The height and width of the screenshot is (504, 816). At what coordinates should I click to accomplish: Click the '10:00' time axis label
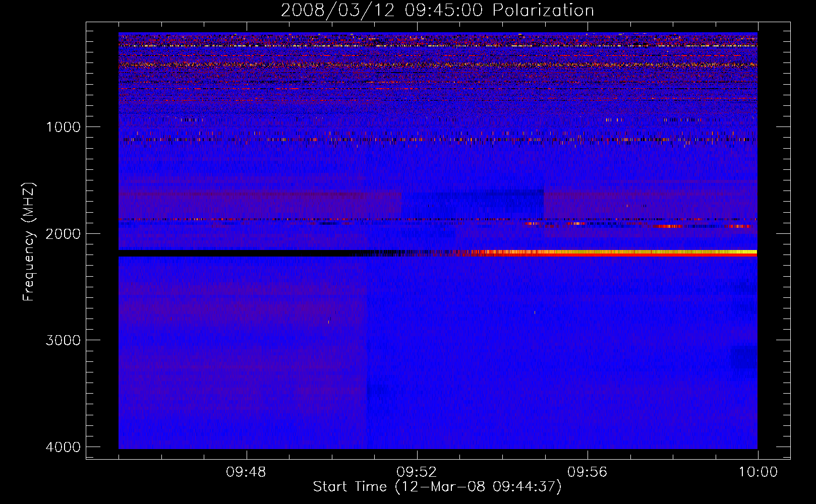(758, 472)
